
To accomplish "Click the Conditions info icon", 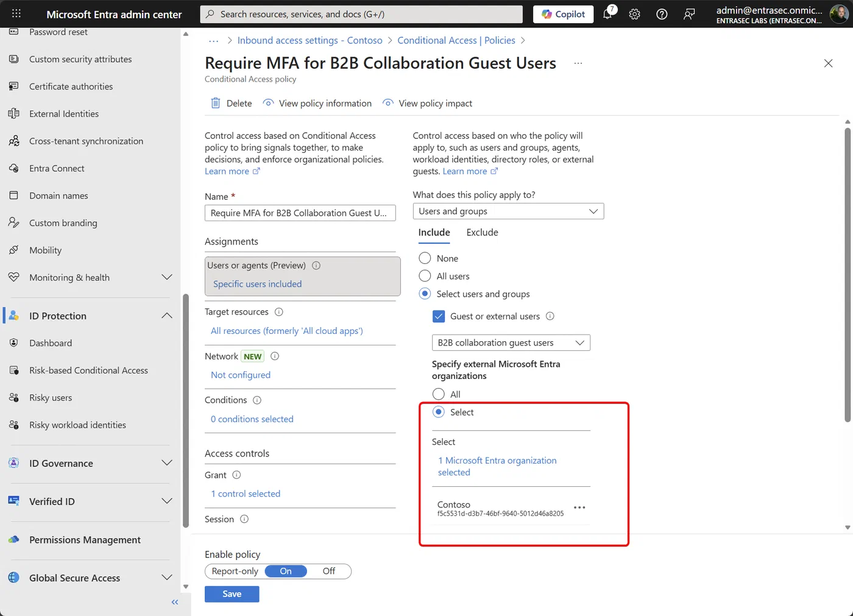I will pos(257,400).
